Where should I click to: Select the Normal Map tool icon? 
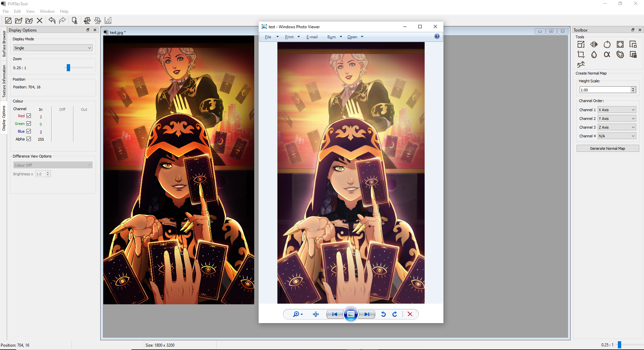point(581,64)
